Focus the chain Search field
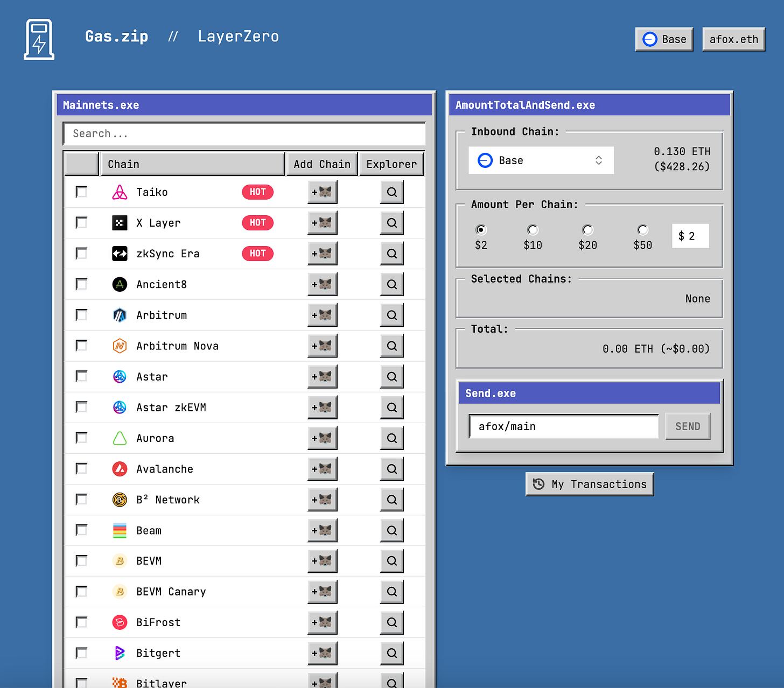Viewport: 784px width, 688px height. pos(244,134)
